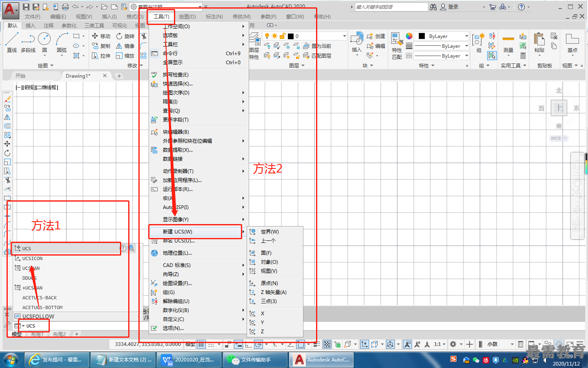Toggle transparency display in status bar
The image size is (588, 368).
point(327,344)
